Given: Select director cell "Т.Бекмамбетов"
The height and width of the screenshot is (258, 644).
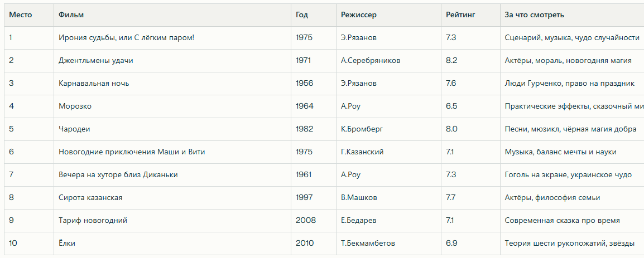Looking at the screenshot, I should coord(368,243).
